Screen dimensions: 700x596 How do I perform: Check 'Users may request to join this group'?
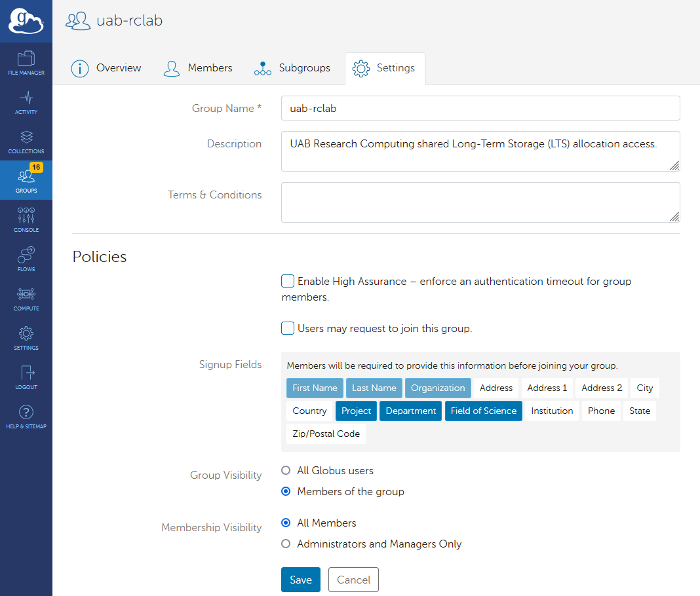click(x=288, y=328)
